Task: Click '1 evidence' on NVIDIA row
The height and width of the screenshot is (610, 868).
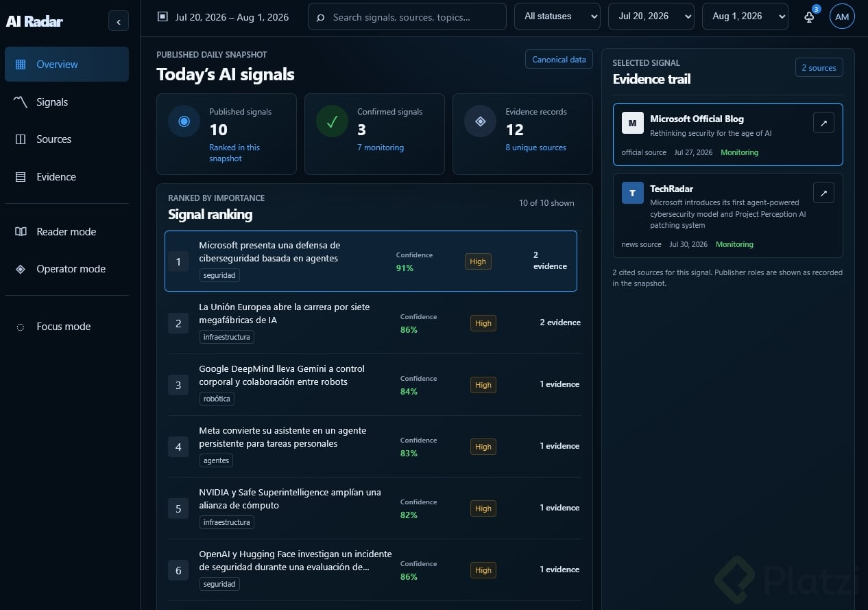Action: [x=559, y=508]
